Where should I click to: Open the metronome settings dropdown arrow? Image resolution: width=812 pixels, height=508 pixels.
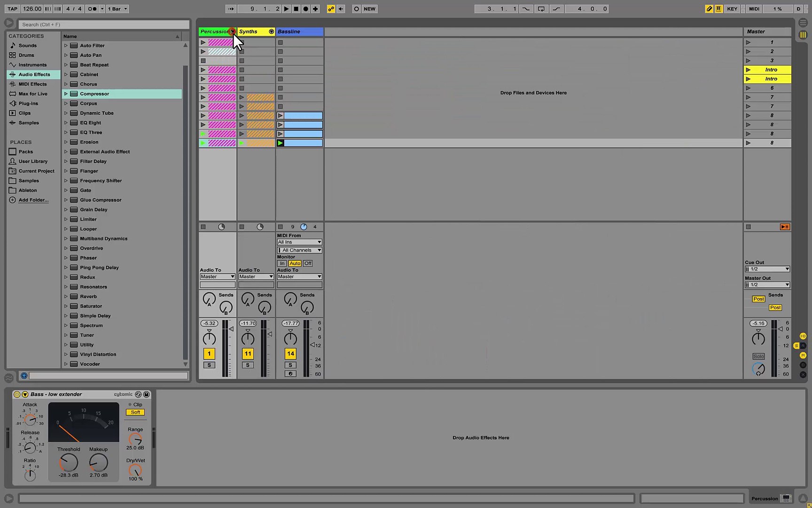click(x=102, y=8)
